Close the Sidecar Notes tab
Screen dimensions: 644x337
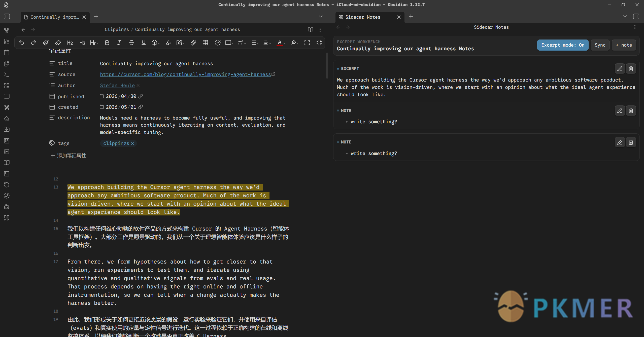(399, 17)
